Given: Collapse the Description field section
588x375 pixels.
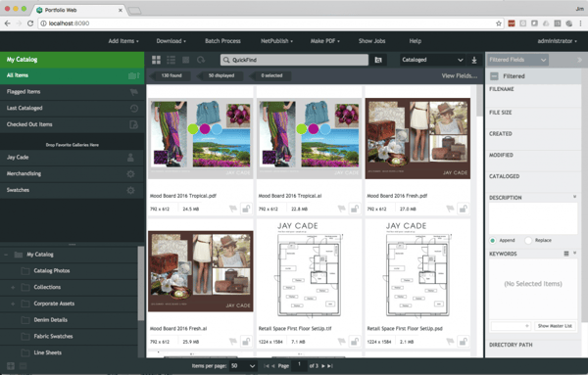Looking at the screenshot, I should pos(574,197).
